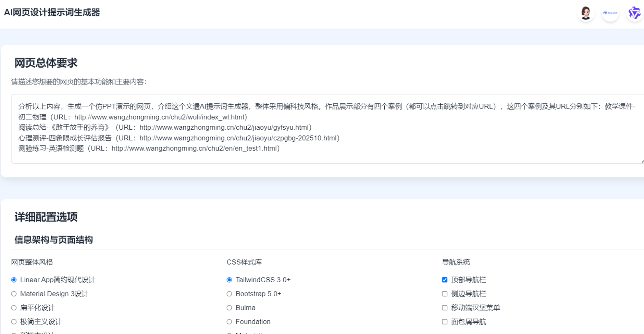The width and height of the screenshot is (644, 334).
Task: Select the Linear App简约现代设计 option
Action: coord(14,280)
